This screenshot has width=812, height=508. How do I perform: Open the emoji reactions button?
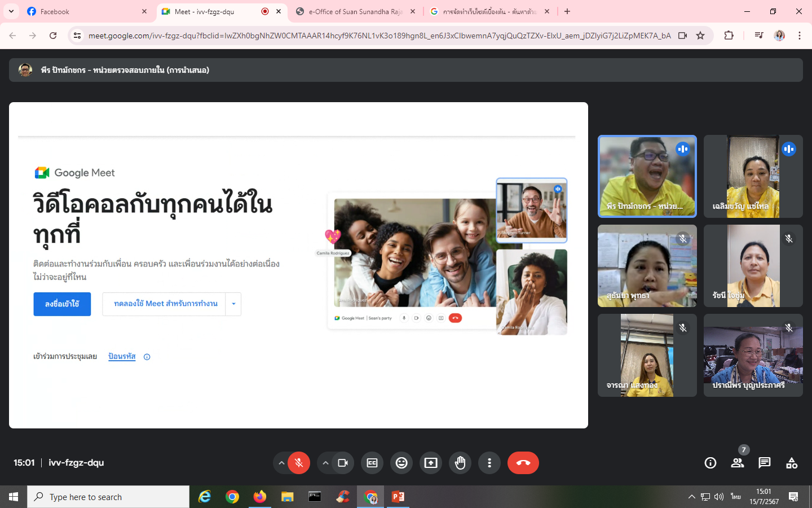coord(401,463)
